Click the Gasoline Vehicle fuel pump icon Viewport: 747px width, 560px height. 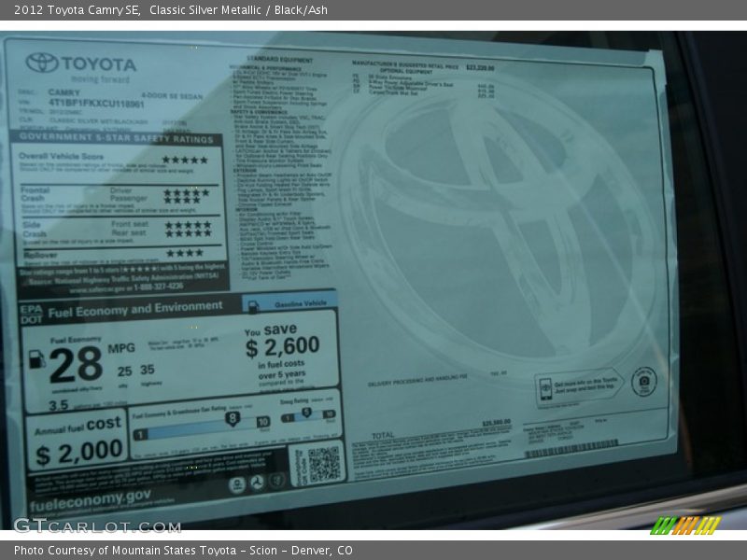pyautogui.click(x=252, y=304)
